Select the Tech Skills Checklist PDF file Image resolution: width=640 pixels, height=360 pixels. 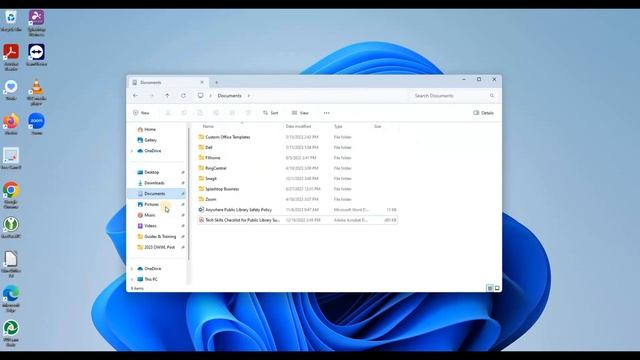298,220
